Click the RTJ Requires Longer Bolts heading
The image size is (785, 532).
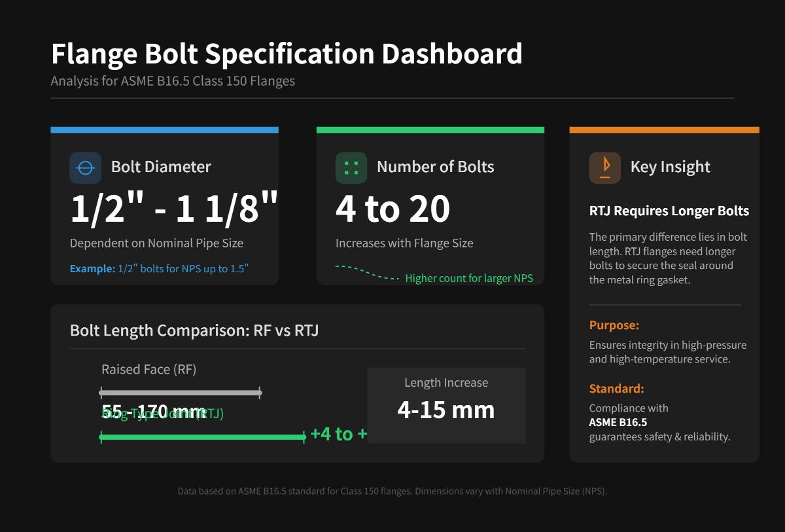coord(669,211)
